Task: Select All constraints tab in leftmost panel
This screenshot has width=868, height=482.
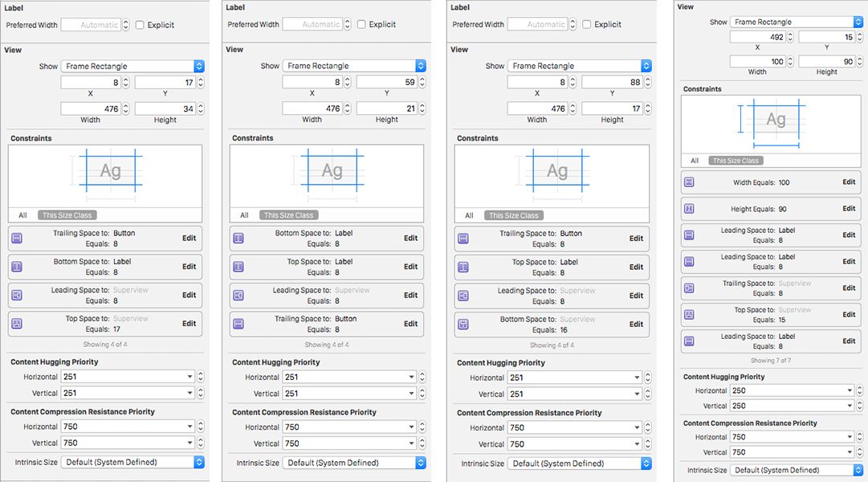Action: tap(22, 215)
